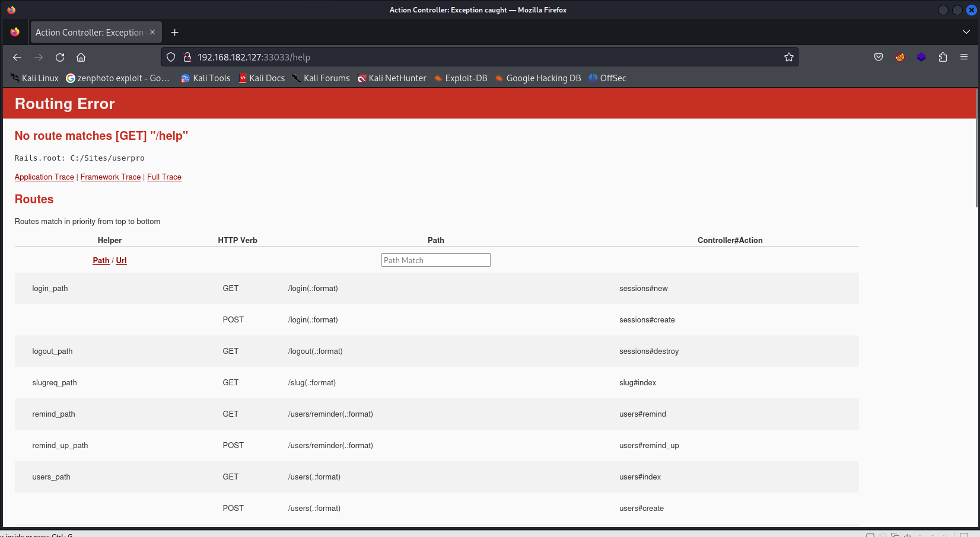Reload the current page
This screenshot has height=537, width=980.
(60, 57)
